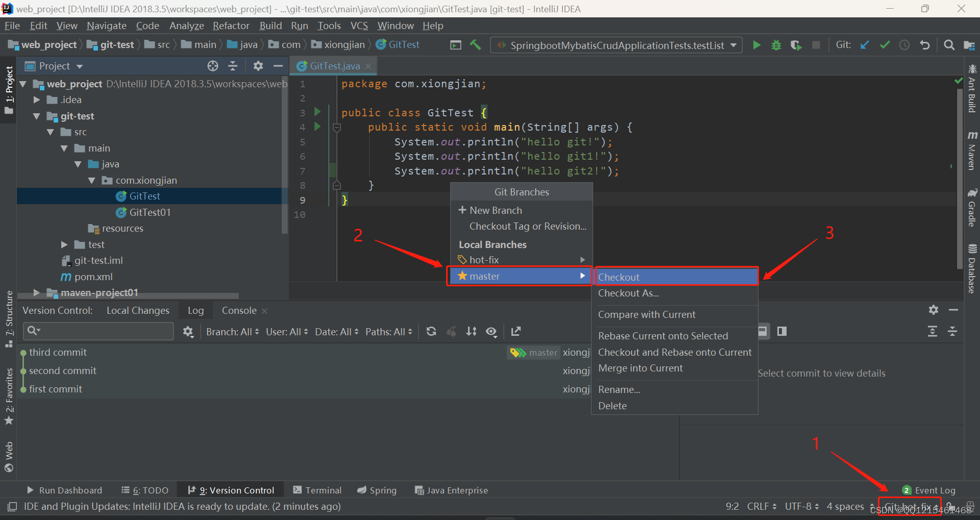Click the Version Control log search field

[x=98, y=331]
